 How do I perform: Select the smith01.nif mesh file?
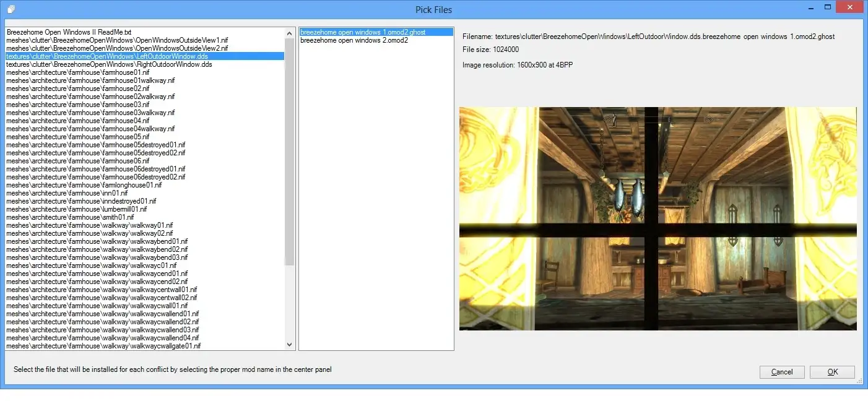point(70,217)
